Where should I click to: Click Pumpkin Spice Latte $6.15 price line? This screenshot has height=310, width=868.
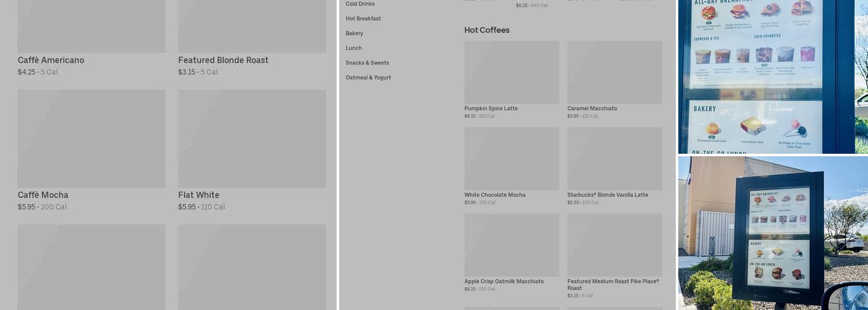click(480, 116)
